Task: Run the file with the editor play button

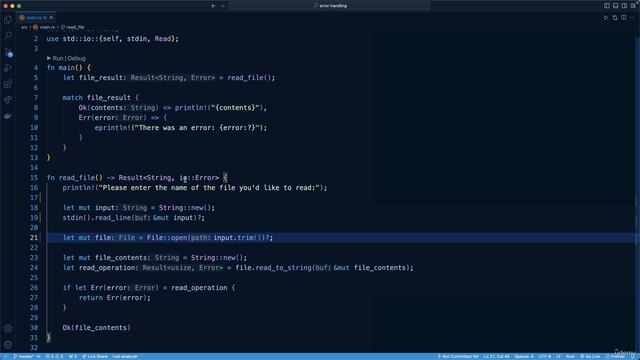Action: [606, 18]
